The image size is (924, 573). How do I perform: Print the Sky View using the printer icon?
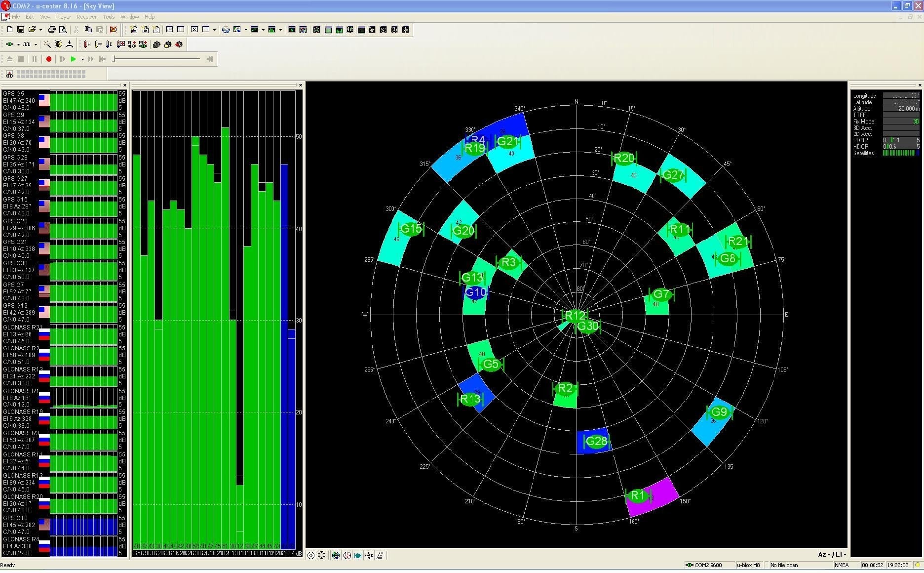[51, 30]
